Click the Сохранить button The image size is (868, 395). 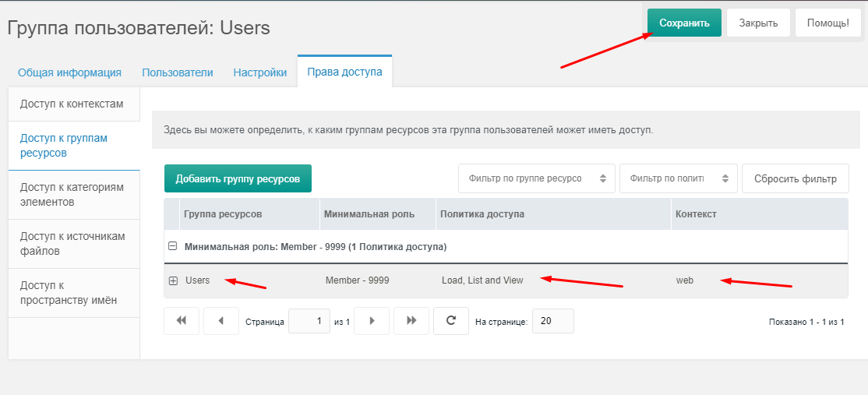click(x=684, y=23)
